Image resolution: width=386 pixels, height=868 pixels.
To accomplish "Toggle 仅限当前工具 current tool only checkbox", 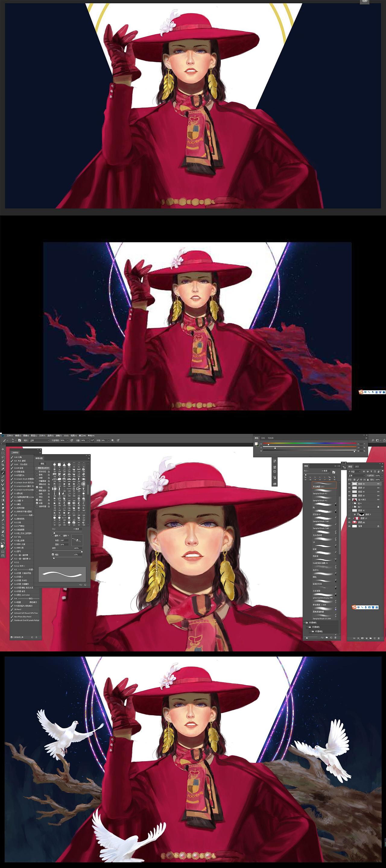I will 11,637.
